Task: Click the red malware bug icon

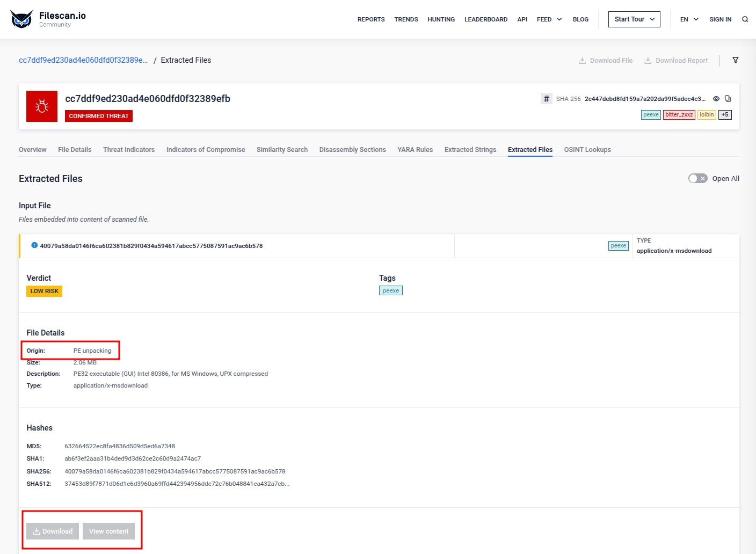Action: pos(42,106)
